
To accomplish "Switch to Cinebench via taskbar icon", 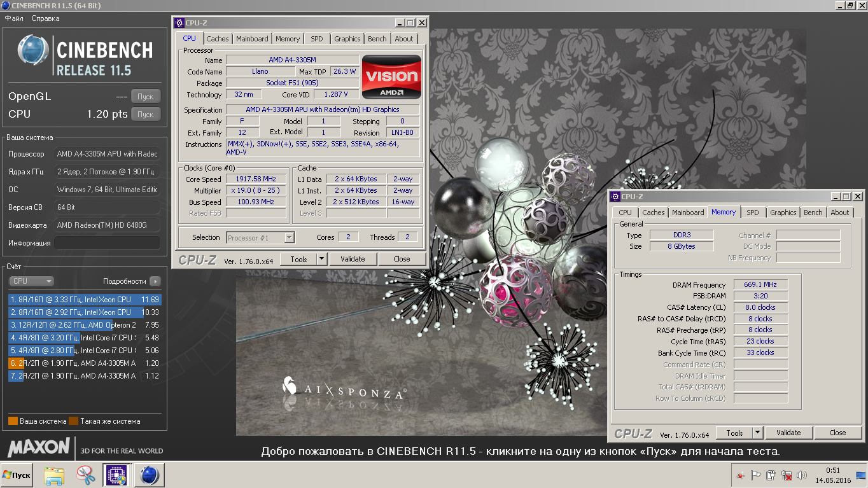I will (x=148, y=475).
